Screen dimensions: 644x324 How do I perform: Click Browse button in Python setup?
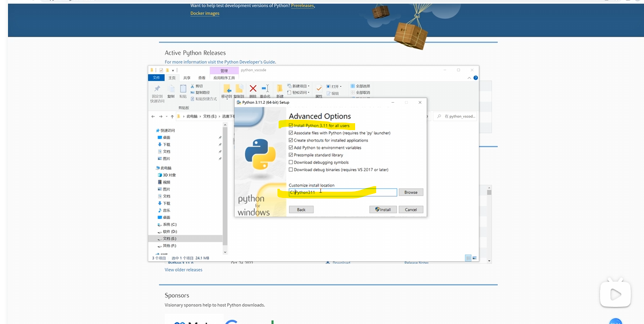[x=410, y=192]
